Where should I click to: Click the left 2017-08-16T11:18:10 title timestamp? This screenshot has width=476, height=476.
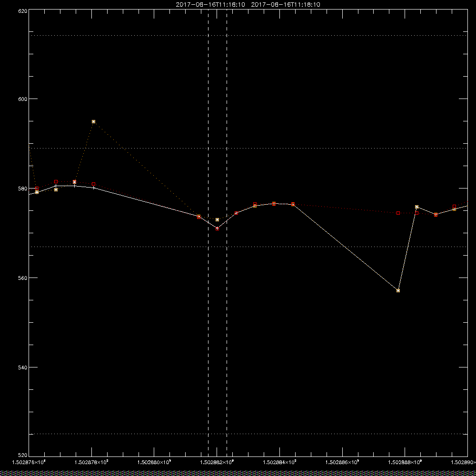[x=210, y=5]
